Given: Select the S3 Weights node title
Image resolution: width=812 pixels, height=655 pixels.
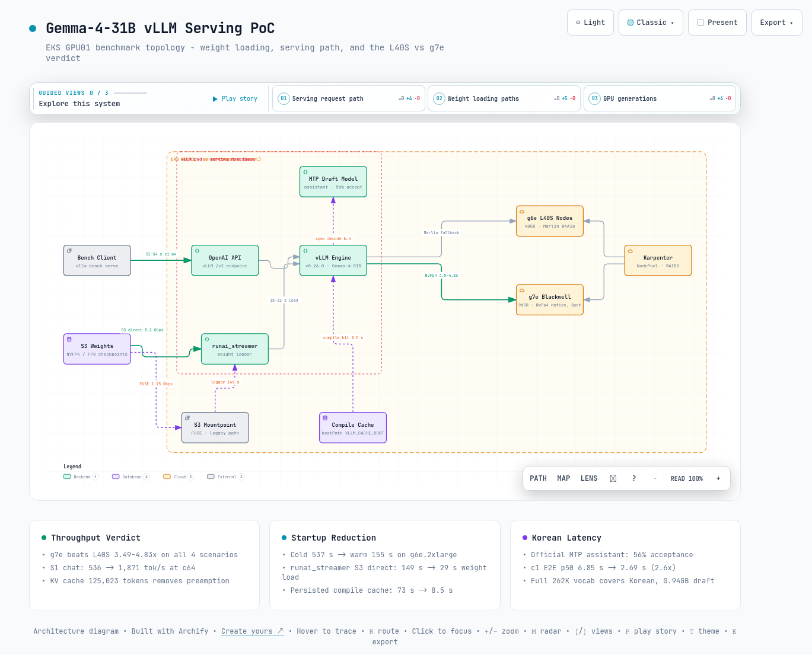Looking at the screenshot, I should click(97, 346).
